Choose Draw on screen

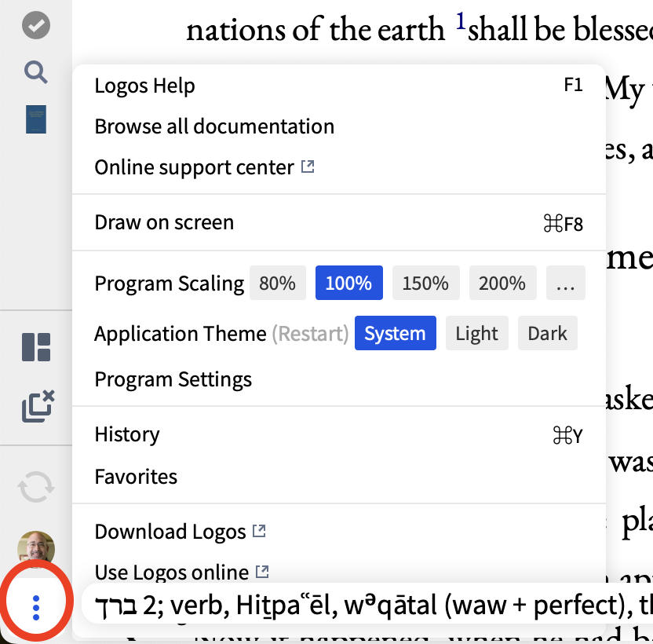pos(338,222)
